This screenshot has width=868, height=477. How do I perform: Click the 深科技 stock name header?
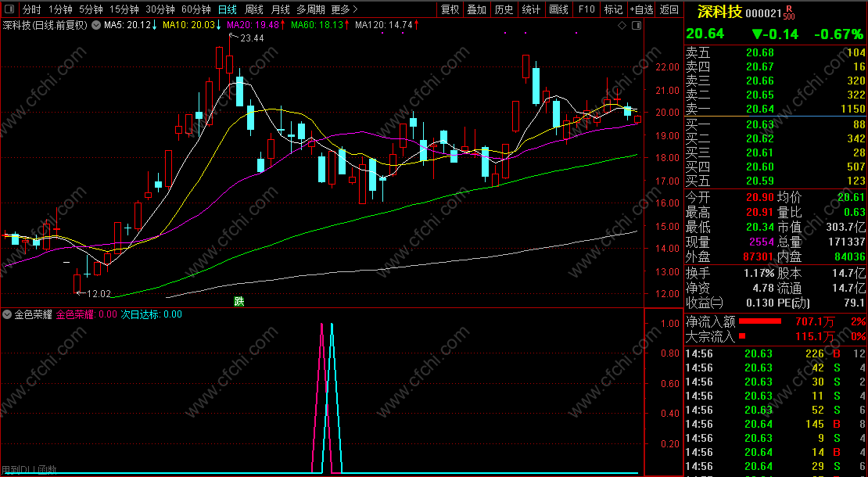click(719, 12)
